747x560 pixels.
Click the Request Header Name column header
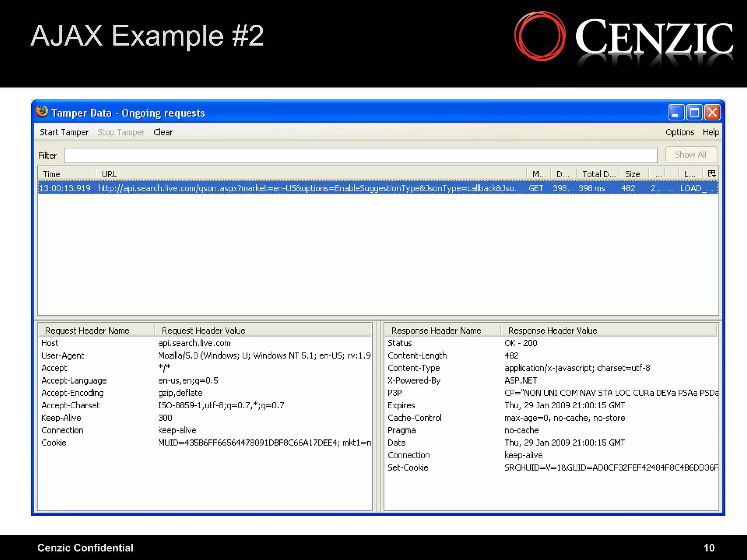96,330
